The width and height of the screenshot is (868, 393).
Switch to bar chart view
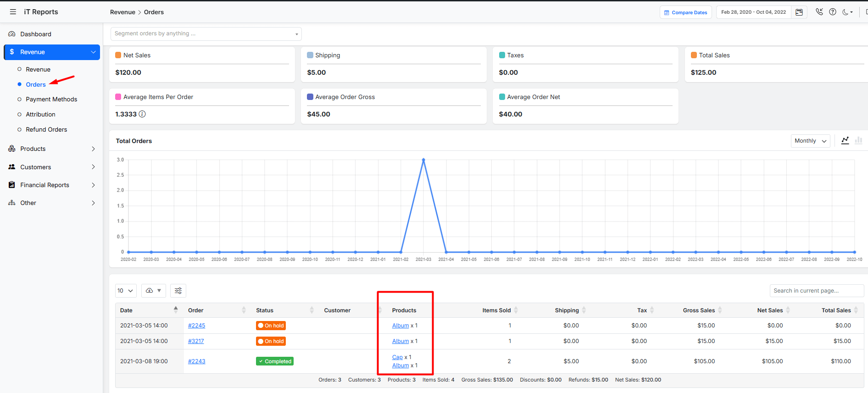point(858,140)
